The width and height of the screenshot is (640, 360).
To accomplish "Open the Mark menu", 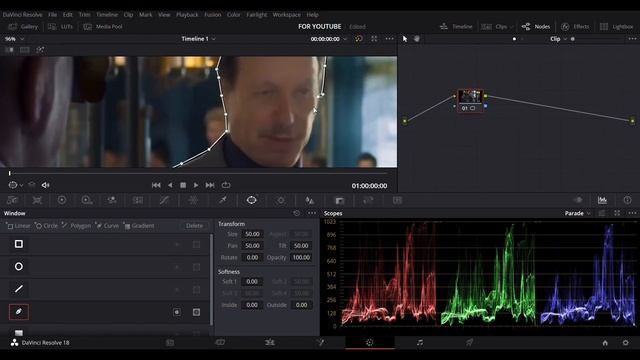I will [145, 15].
